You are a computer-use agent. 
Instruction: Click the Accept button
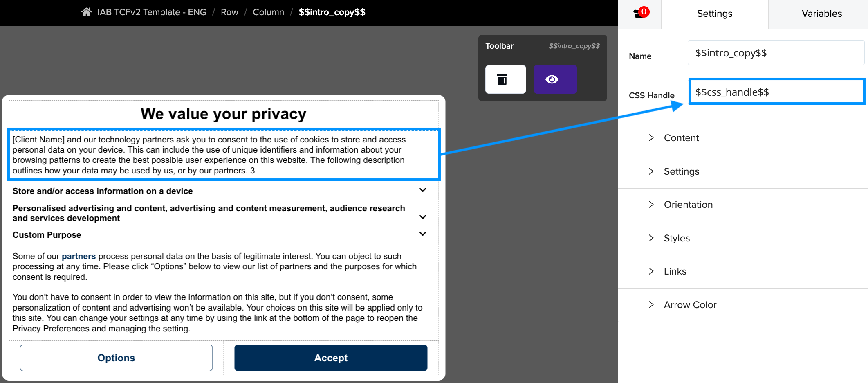331,358
